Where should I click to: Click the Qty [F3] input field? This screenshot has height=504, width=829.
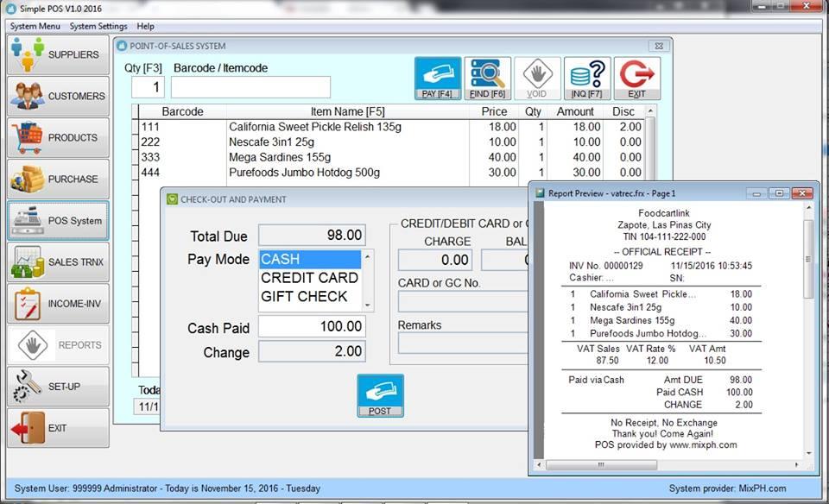point(148,87)
